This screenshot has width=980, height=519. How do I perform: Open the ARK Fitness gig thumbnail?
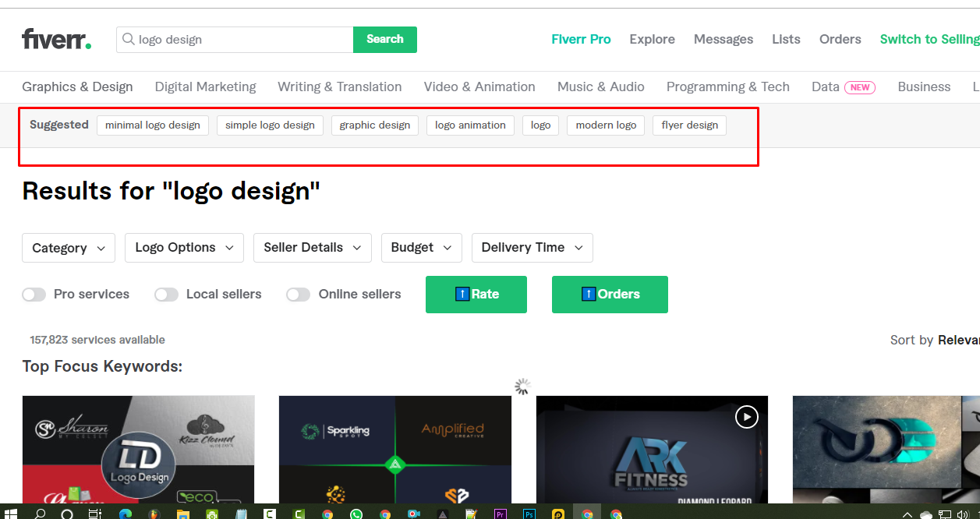[652, 450]
